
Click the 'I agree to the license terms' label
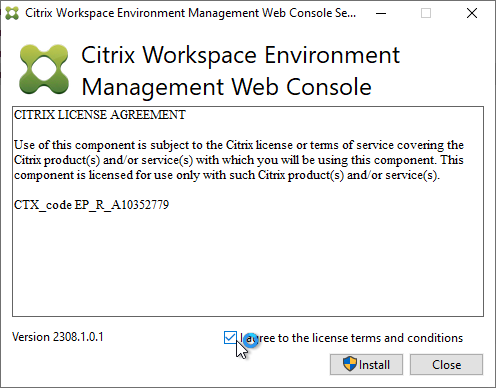click(351, 338)
